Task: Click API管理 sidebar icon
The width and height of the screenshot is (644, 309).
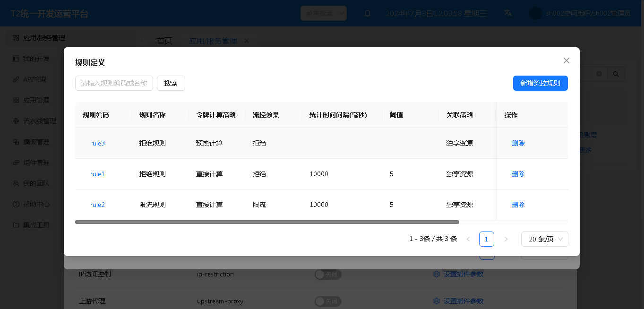Action: 16,79
